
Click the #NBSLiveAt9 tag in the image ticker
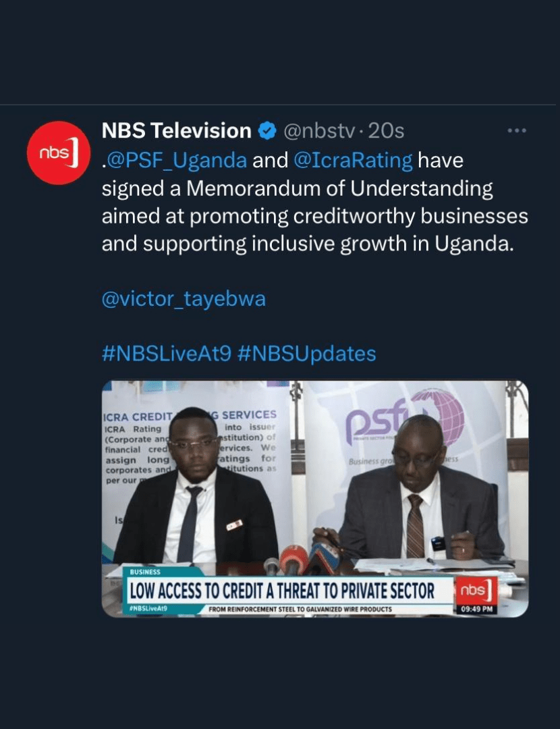click(148, 608)
